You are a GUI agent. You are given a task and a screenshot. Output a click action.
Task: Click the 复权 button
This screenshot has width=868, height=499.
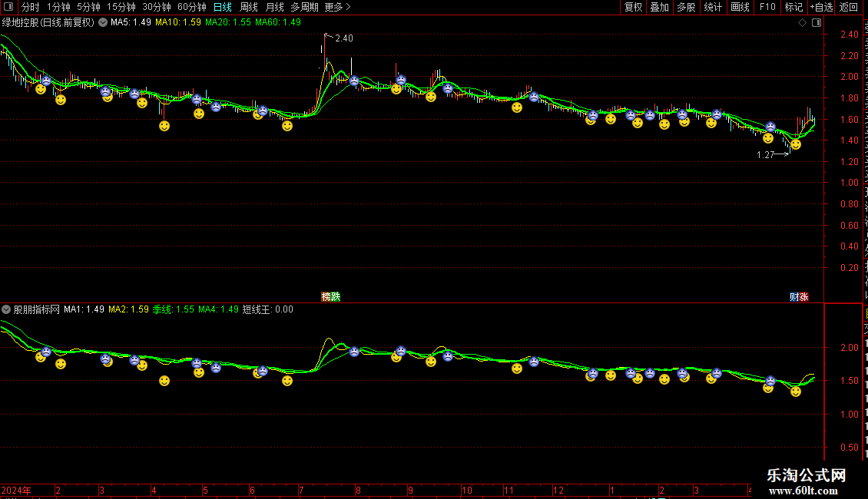[x=633, y=7]
